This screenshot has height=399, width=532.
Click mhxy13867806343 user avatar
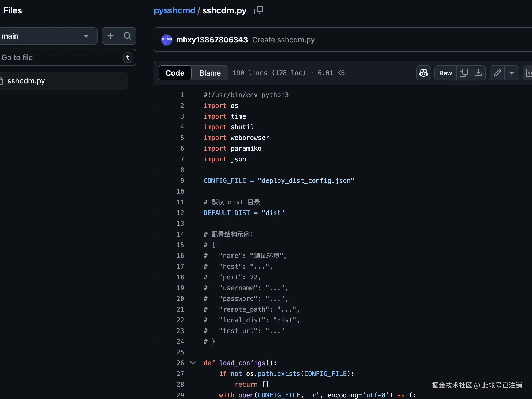166,40
